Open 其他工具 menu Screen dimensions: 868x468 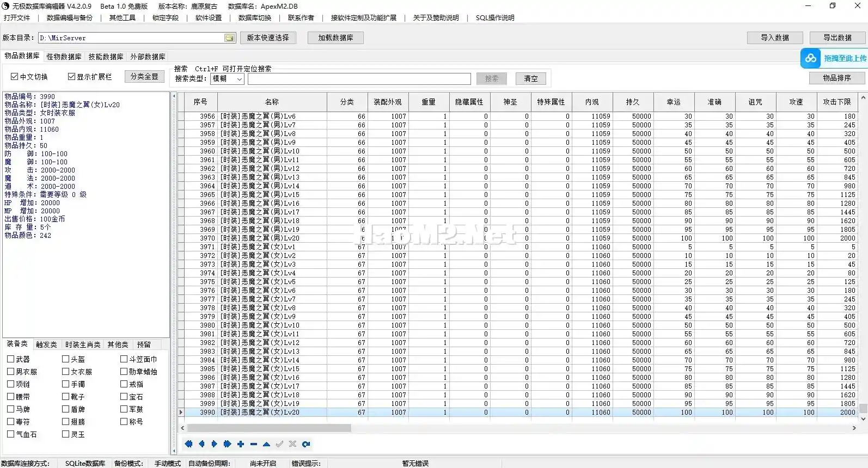pos(122,18)
